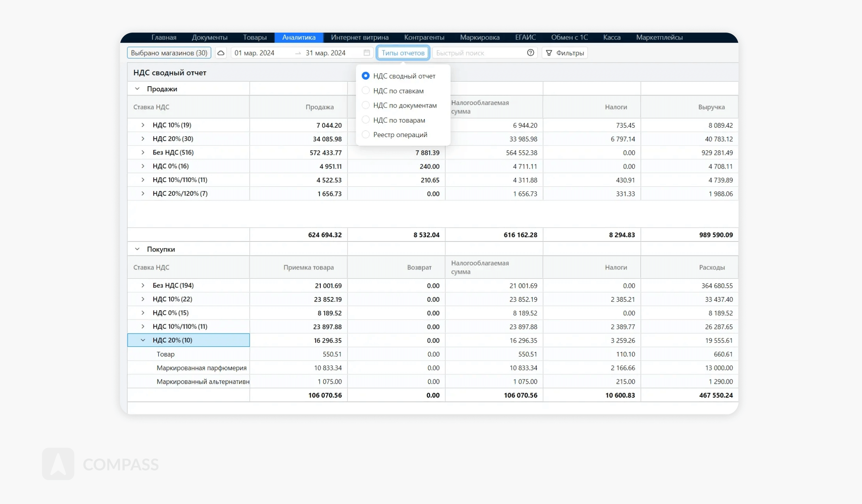The height and width of the screenshot is (504, 862).
Task: Click the cloud icon next to store selector
Action: [221, 53]
